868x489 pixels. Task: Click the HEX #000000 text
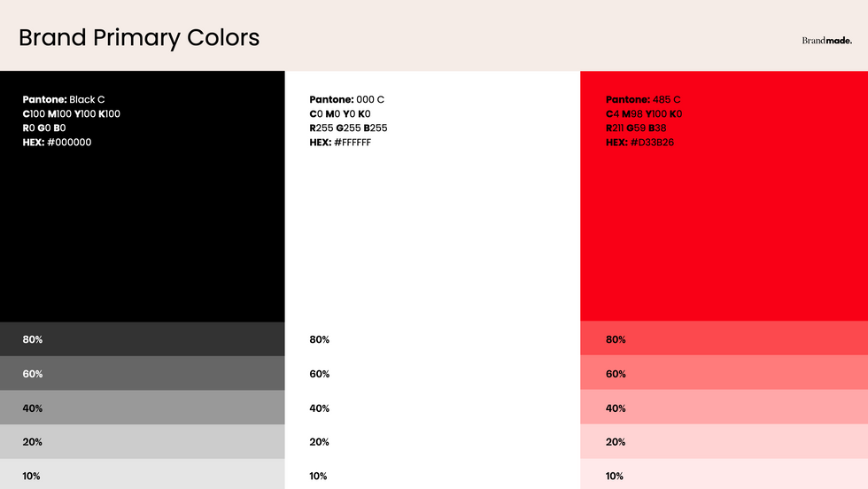click(57, 142)
